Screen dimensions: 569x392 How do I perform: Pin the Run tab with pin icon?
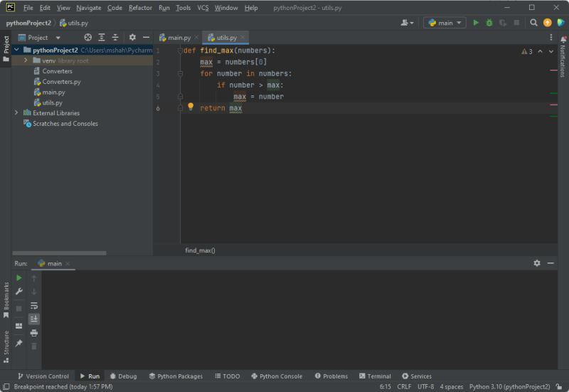tap(19, 343)
